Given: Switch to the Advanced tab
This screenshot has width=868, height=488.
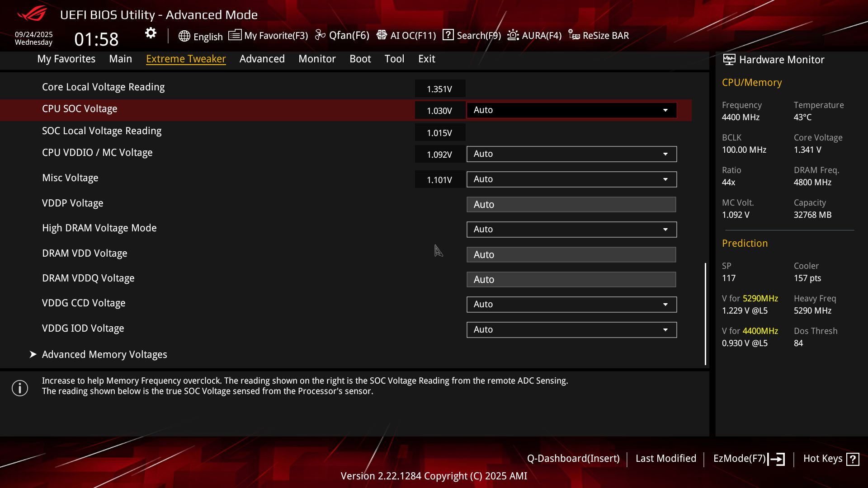Looking at the screenshot, I should [262, 59].
